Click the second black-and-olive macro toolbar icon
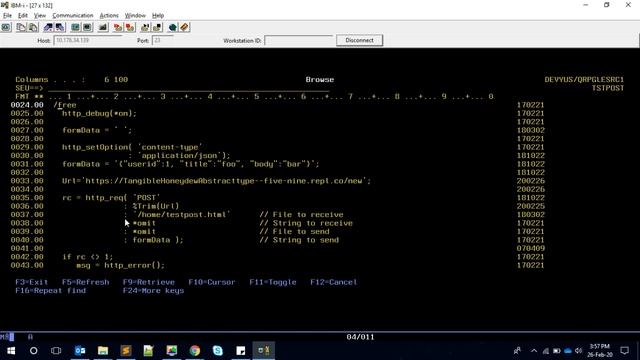This screenshot has width=640, height=360. (157, 27)
